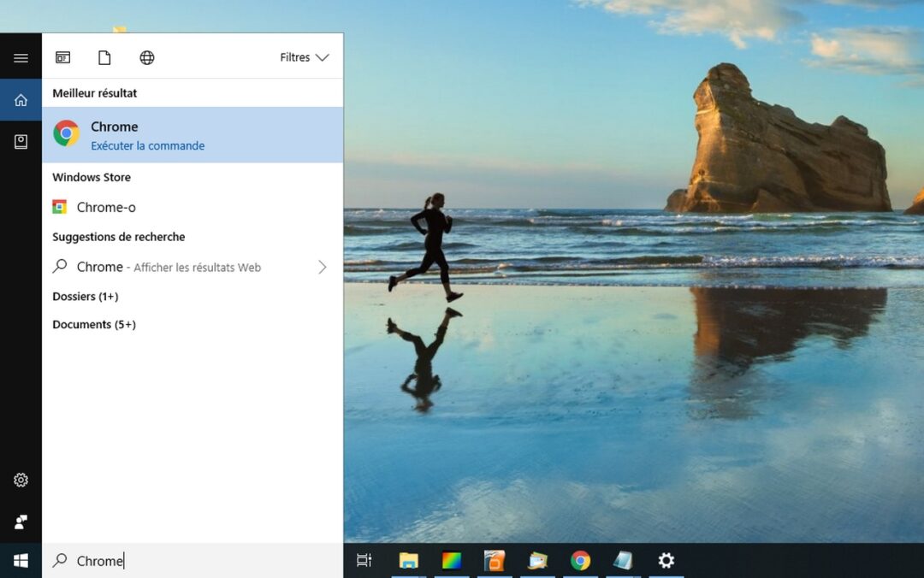Open the Windows Start button

(21, 561)
